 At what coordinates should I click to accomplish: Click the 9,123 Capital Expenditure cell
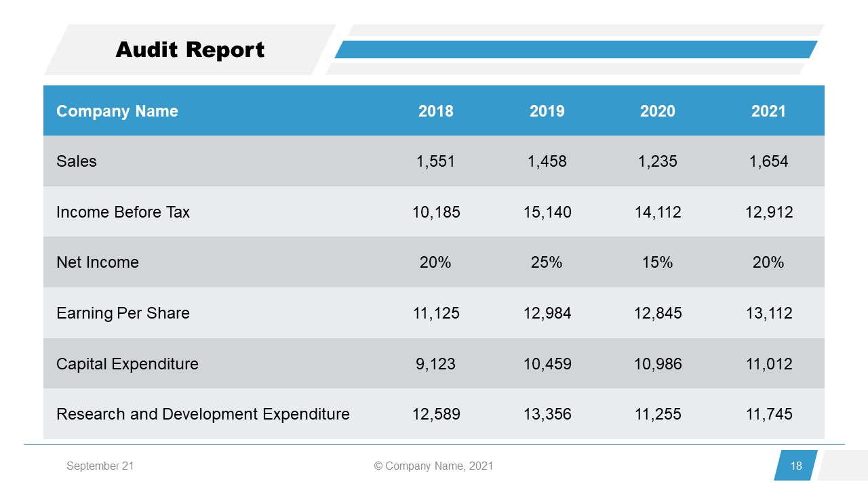click(x=435, y=364)
